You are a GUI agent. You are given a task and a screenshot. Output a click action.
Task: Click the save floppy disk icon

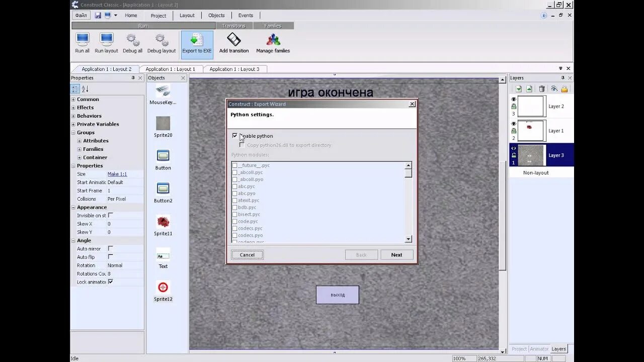click(x=98, y=16)
